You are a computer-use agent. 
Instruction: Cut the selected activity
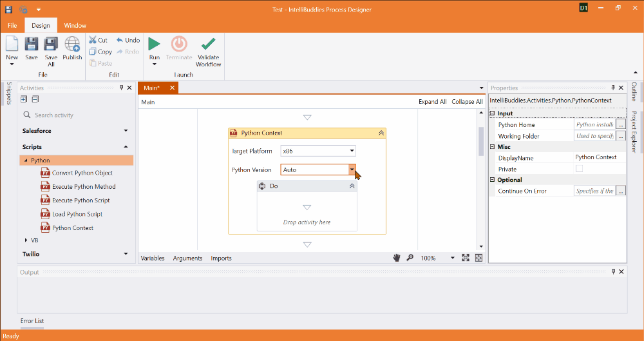(98, 41)
